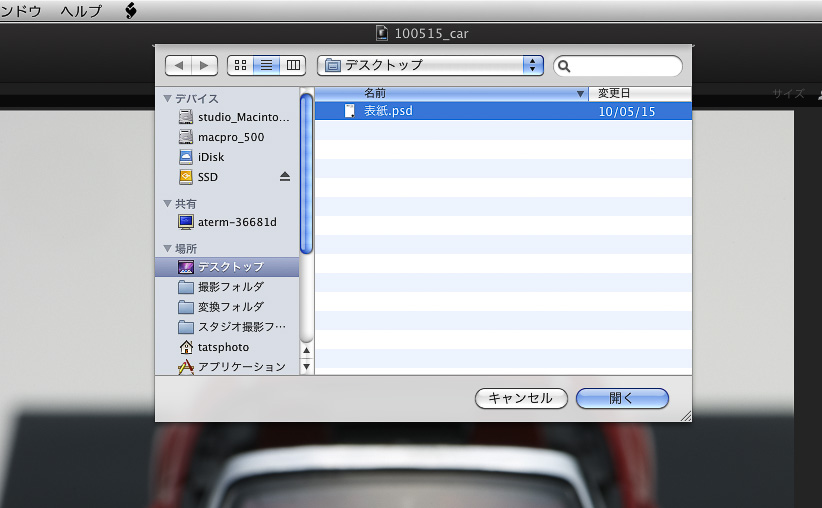
Task: Select the 表紙.psd file
Action: [388, 111]
